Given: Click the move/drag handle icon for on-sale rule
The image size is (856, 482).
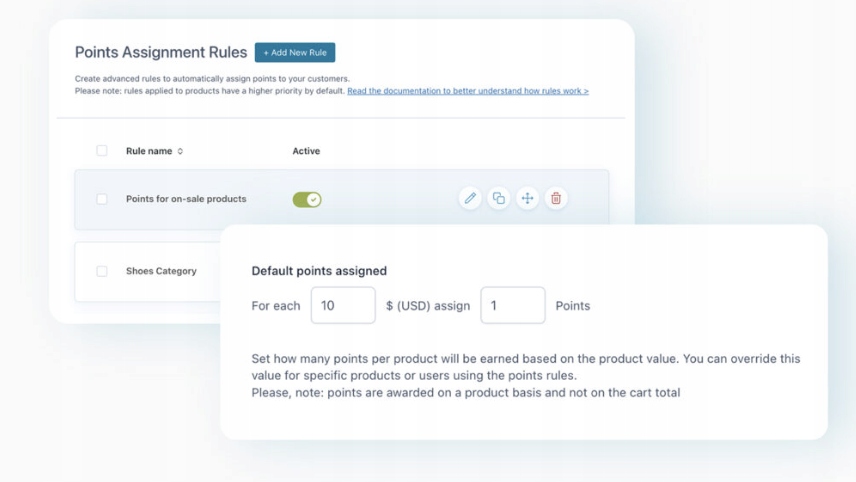Looking at the screenshot, I should coord(527,198).
